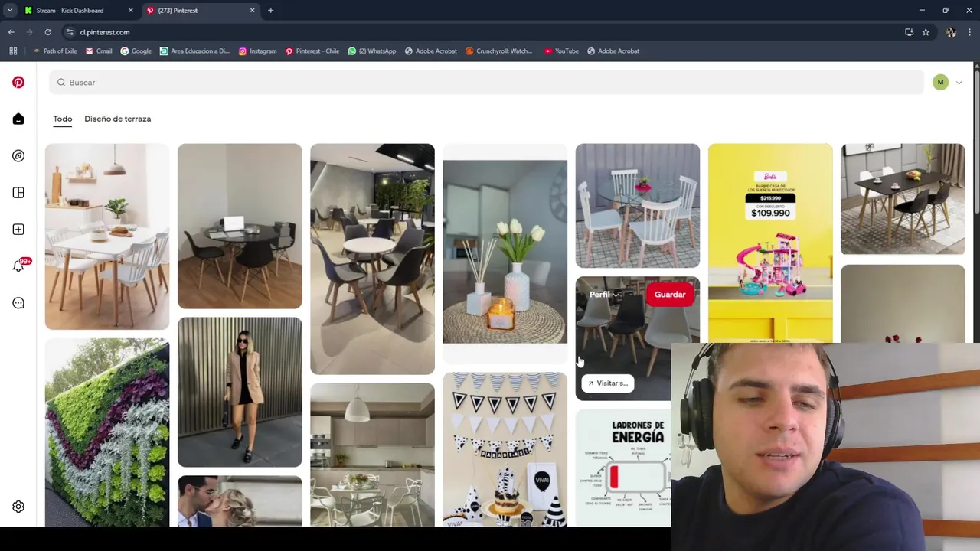Viewport: 980px width, 551px height.
Task: Open the cafe with round tables pin
Action: pos(372,259)
